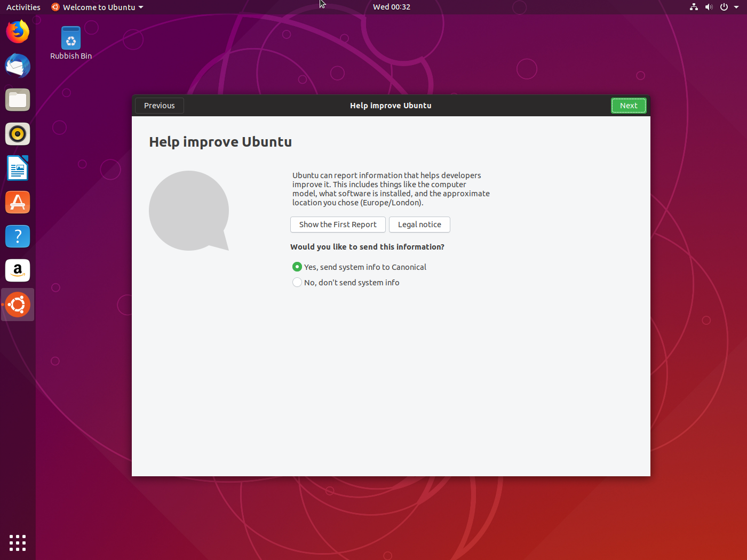Open the Help question mark icon
747x560 pixels.
click(18, 236)
